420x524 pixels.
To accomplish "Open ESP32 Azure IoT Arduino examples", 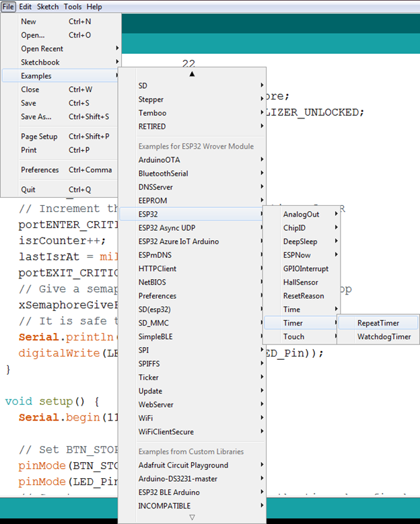I will click(192, 241).
